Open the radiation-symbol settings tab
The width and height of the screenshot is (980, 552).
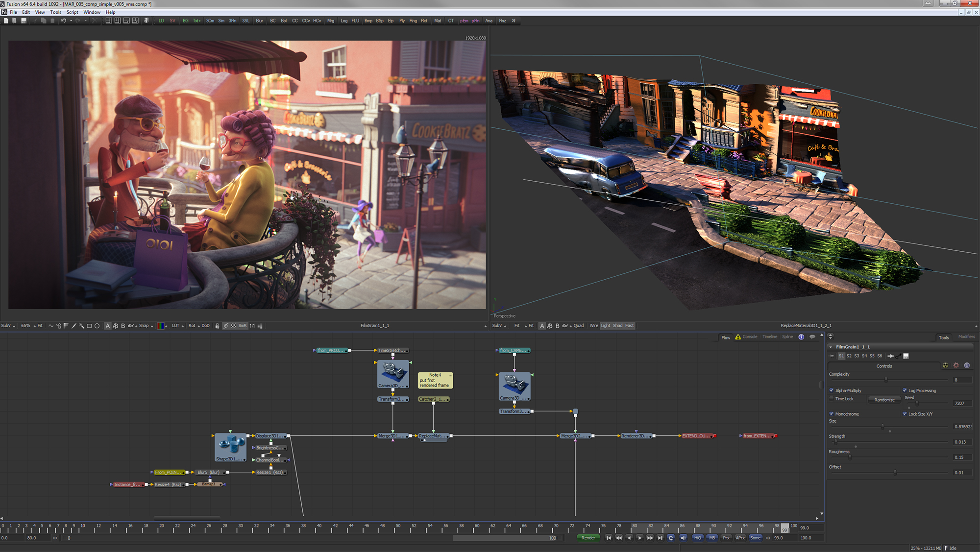[x=945, y=365]
